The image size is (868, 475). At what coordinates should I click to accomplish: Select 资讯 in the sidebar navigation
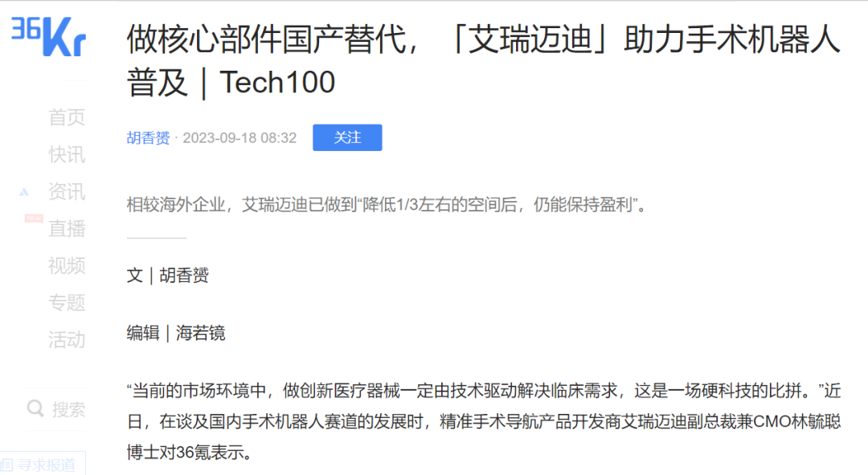[x=67, y=191]
